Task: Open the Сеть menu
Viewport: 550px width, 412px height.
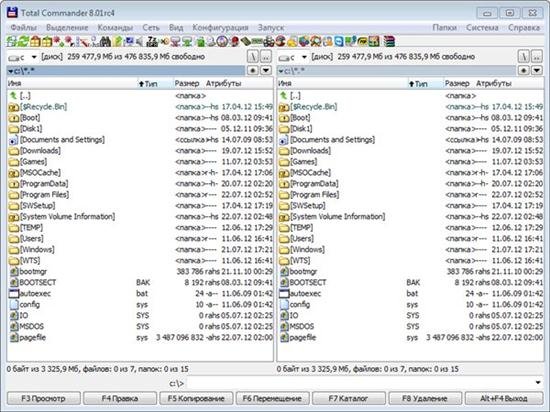Action: (151, 27)
